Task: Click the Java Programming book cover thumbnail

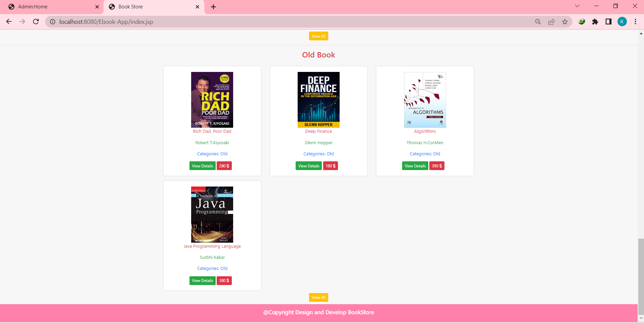Action: click(x=212, y=214)
